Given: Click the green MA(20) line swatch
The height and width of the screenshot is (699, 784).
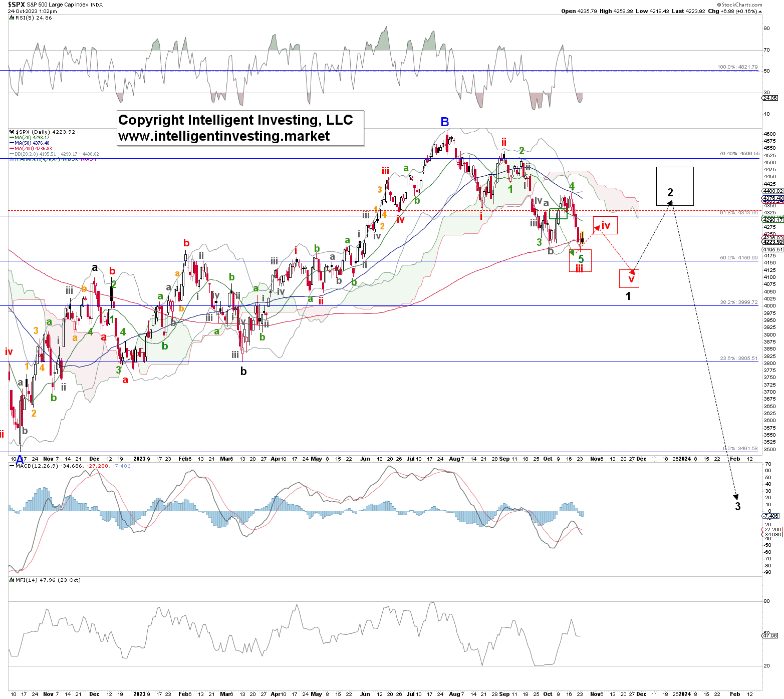Looking at the screenshot, I should (x=12, y=138).
